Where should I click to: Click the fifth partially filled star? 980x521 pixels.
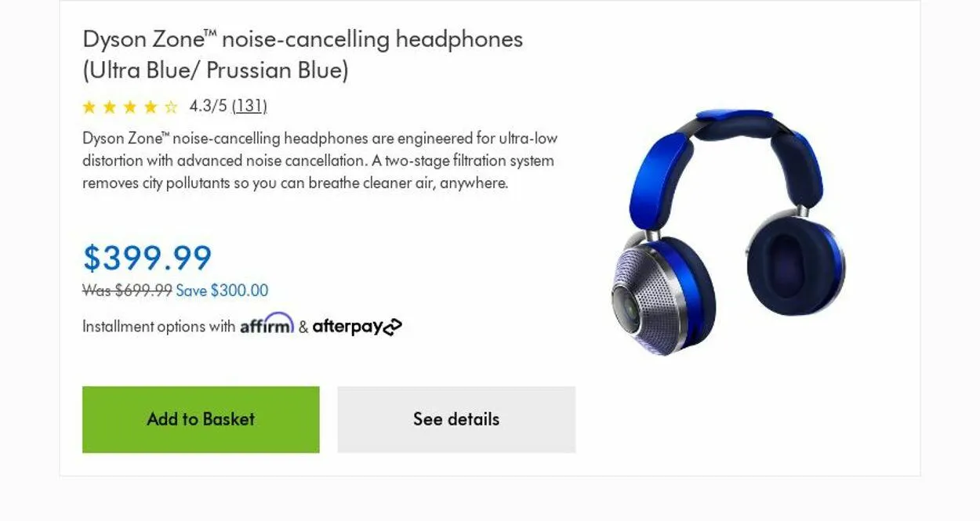[171, 107]
